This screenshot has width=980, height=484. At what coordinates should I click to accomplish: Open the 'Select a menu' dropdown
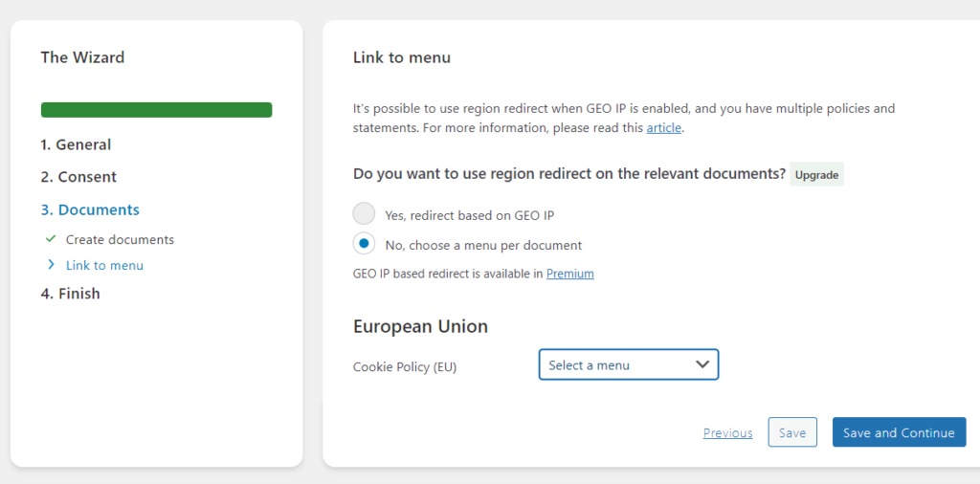click(x=628, y=364)
